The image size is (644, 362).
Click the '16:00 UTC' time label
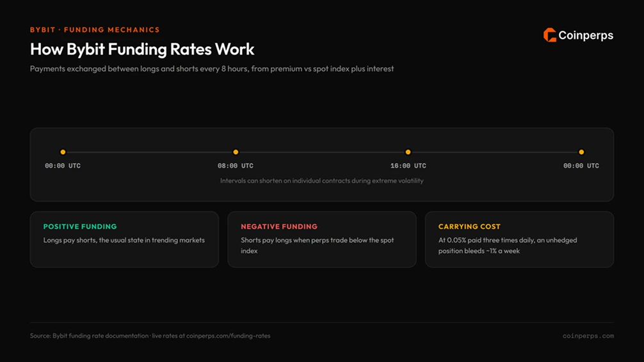pyautogui.click(x=408, y=166)
